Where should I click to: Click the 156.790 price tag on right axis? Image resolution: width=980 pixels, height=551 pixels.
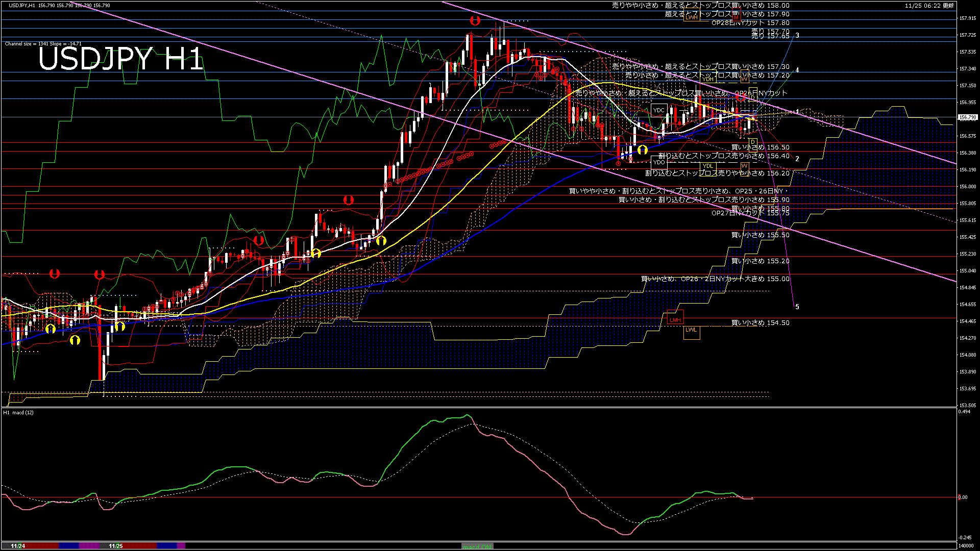(967, 116)
